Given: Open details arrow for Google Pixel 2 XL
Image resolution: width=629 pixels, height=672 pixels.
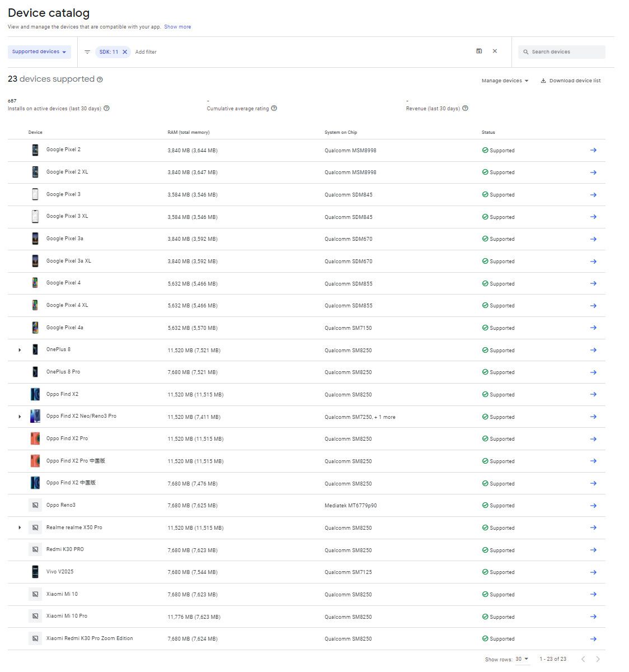Looking at the screenshot, I should click(593, 172).
